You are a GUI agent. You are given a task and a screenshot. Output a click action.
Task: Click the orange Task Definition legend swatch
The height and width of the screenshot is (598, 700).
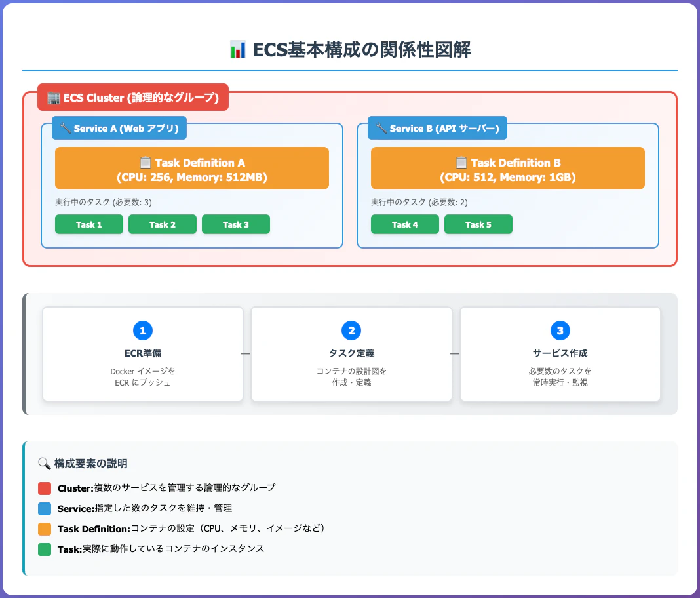(x=45, y=528)
